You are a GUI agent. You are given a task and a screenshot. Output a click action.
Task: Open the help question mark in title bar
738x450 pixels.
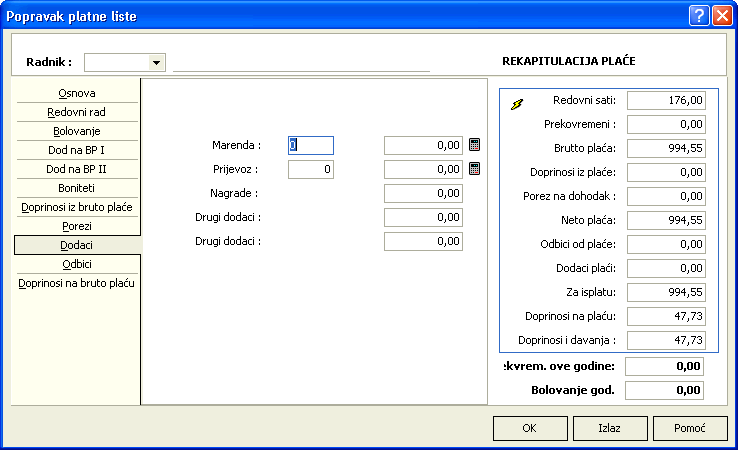[697, 15]
